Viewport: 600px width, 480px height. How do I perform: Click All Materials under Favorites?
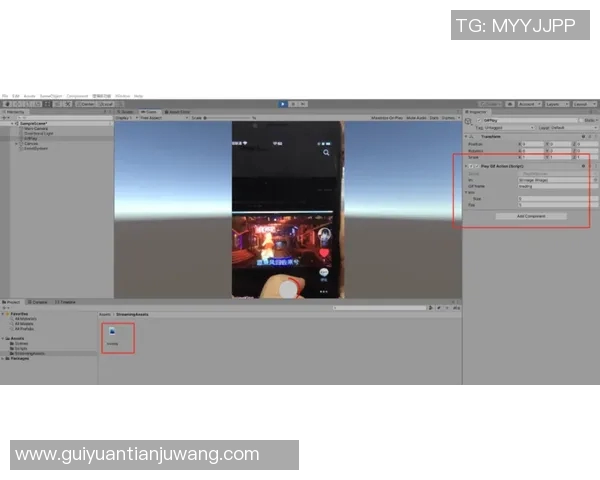pos(24,318)
